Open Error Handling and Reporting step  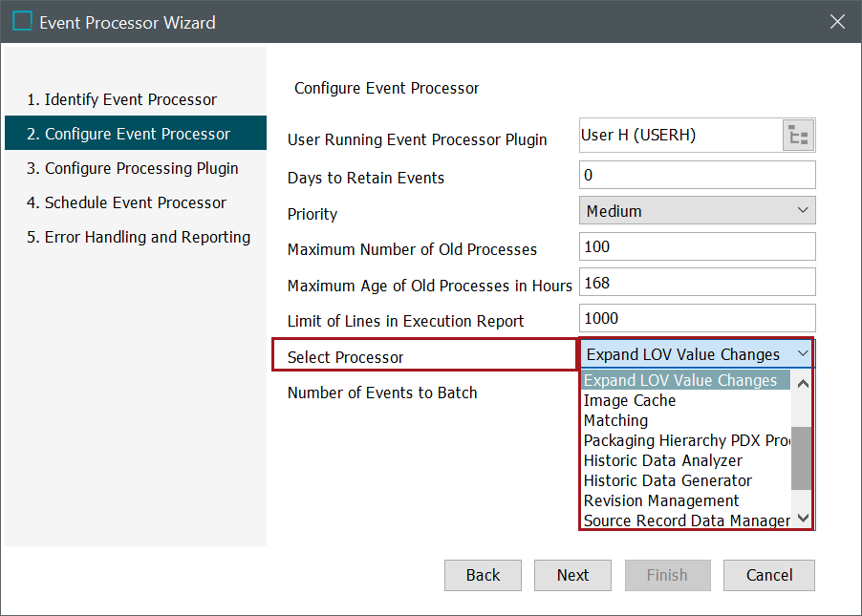(139, 237)
